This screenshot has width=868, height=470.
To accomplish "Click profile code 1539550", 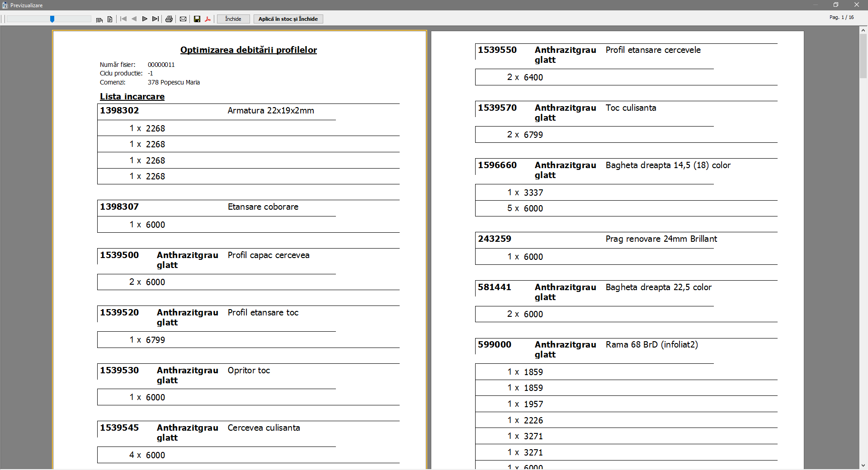I will [x=497, y=50].
